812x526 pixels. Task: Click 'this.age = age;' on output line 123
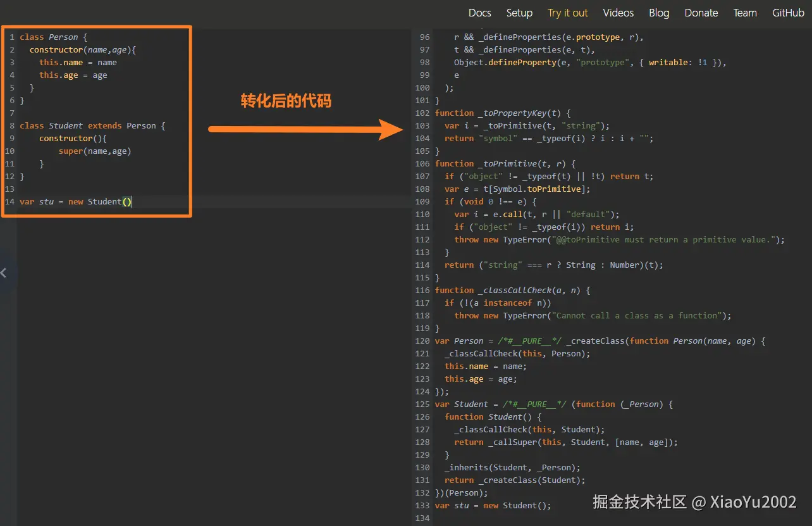tap(481, 379)
